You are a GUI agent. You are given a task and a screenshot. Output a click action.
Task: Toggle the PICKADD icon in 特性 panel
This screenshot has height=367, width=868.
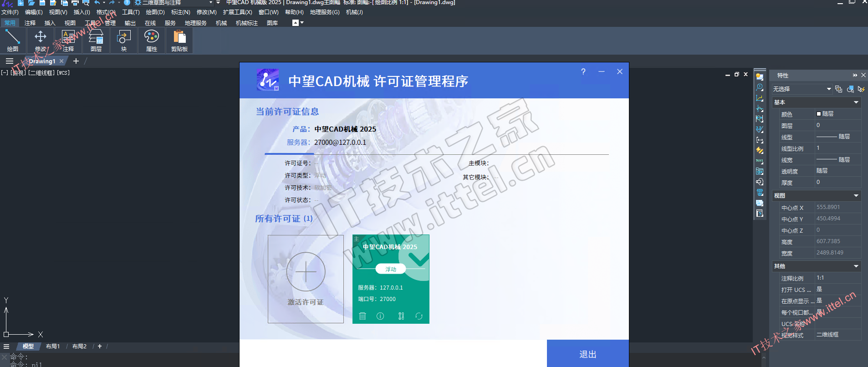(x=838, y=89)
